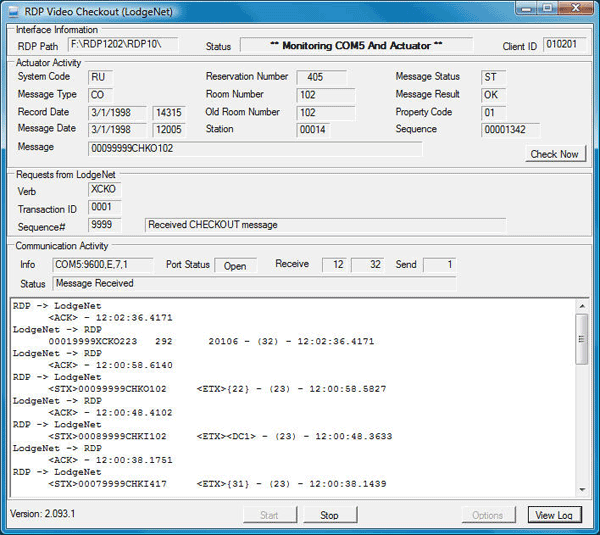Click the log scrollbar thumb
This screenshot has height=535, width=600.
click(x=582, y=339)
